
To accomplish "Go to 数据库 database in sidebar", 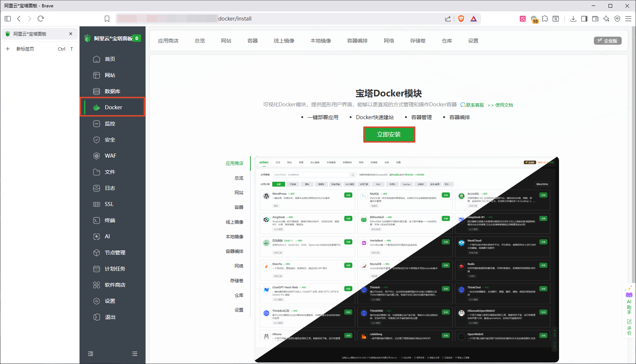I will pos(113,91).
